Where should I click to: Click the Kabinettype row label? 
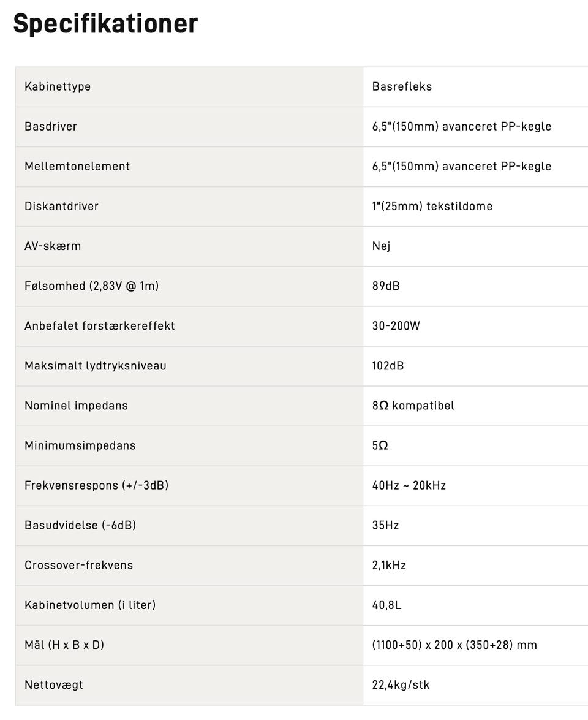(58, 86)
